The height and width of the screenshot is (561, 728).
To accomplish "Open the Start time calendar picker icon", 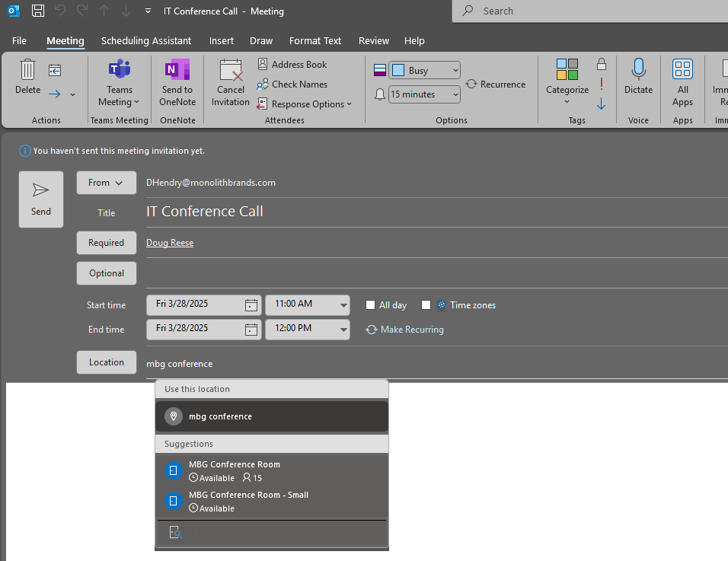I will [x=251, y=305].
